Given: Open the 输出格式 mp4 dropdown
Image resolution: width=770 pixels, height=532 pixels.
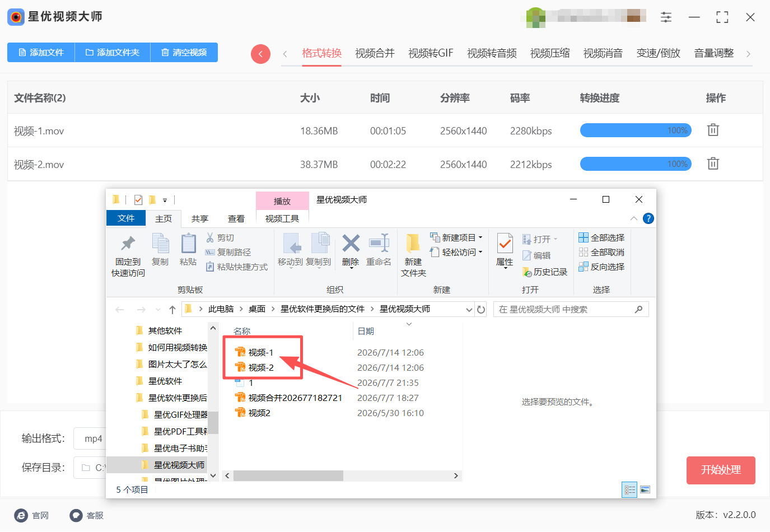Looking at the screenshot, I should point(90,438).
